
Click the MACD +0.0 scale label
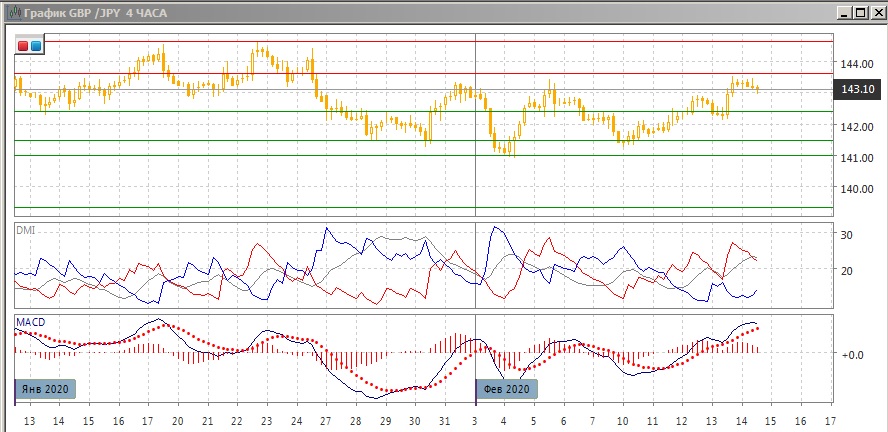(852, 355)
